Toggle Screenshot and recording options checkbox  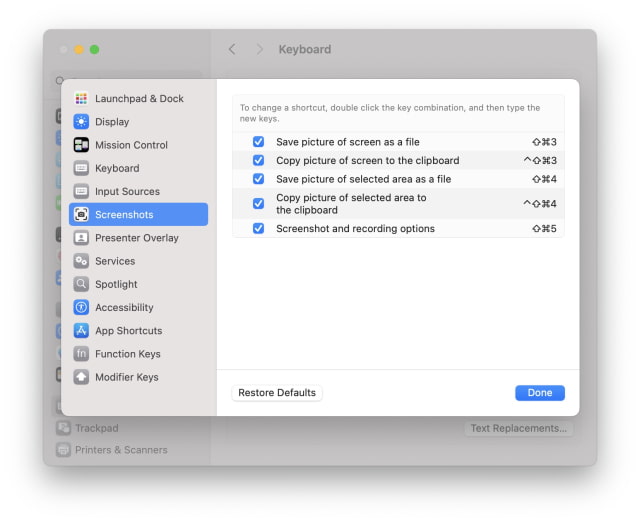tap(258, 229)
